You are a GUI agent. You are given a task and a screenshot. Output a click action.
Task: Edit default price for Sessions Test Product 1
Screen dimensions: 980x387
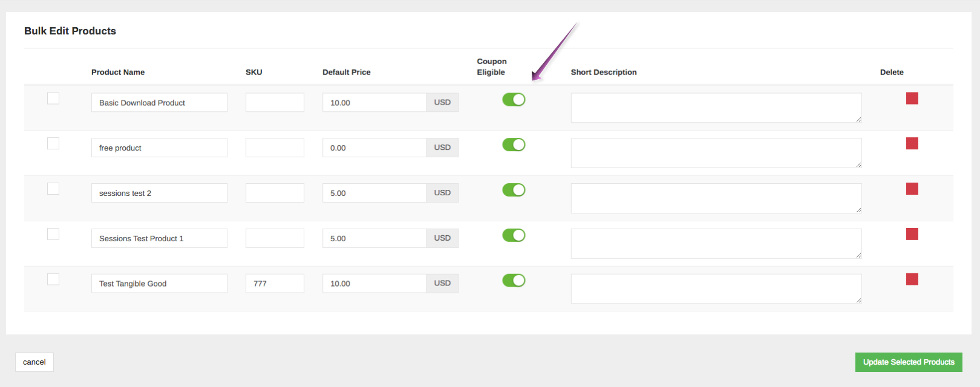(374, 238)
